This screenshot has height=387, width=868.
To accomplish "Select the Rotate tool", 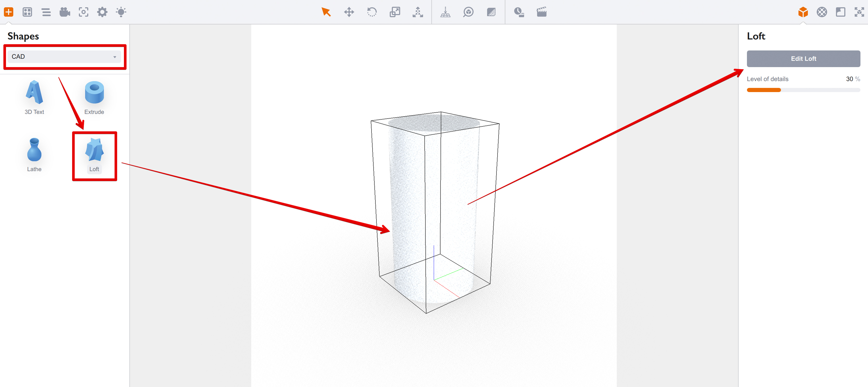I will tap(372, 12).
